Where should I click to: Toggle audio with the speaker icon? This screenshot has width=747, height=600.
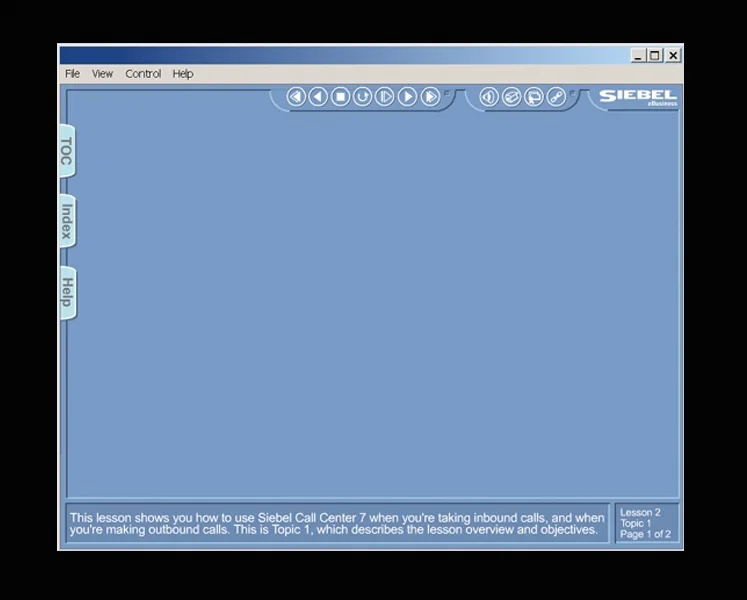pyautogui.click(x=489, y=97)
